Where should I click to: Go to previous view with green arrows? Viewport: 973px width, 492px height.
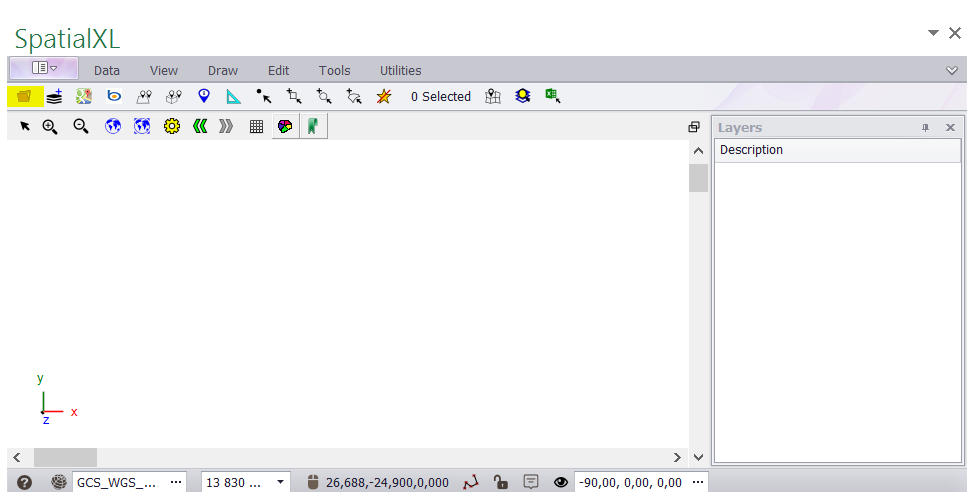[x=200, y=127]
